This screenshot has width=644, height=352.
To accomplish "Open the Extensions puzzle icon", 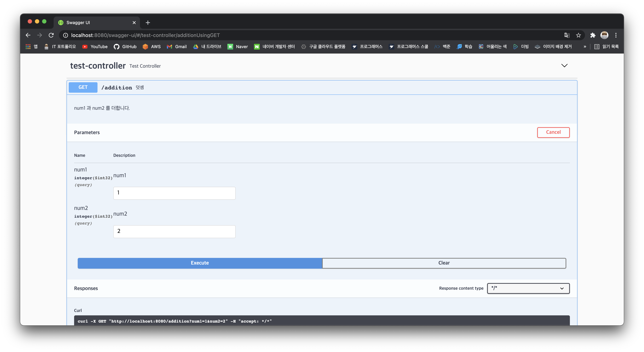I will [593, 35].
